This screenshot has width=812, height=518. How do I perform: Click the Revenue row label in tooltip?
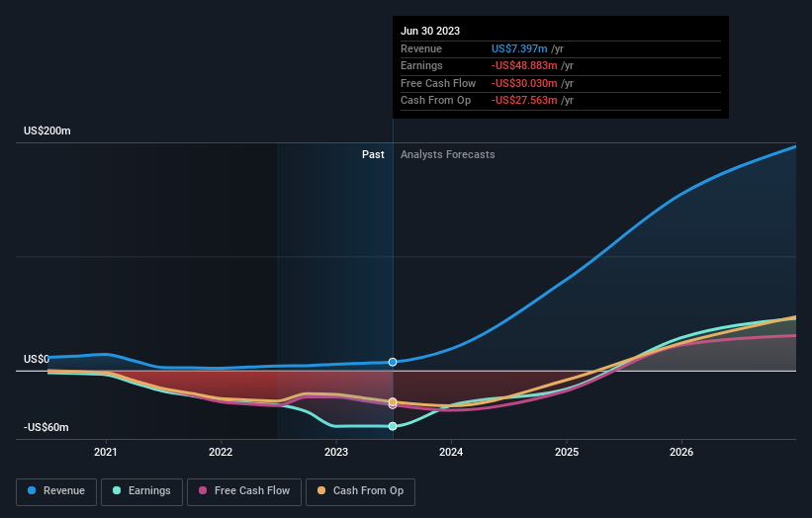(421, 48)
